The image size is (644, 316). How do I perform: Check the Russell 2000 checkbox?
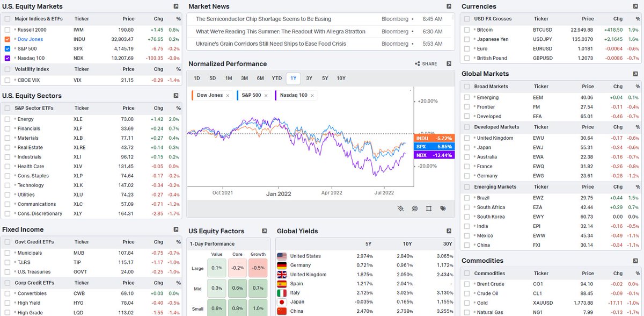(7, 30)
